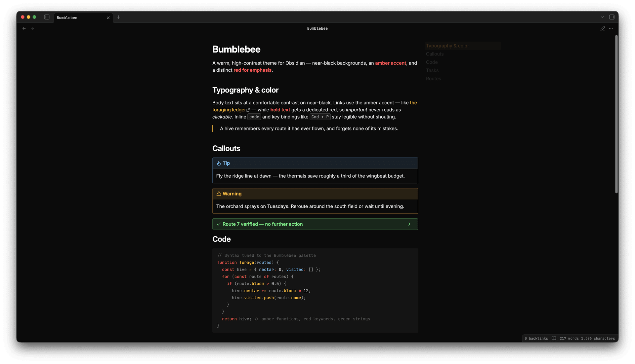Click the Typography & color heading
The height and width of the screenshot is (364, 635).
pyautogui.click(x=245, y=90)
